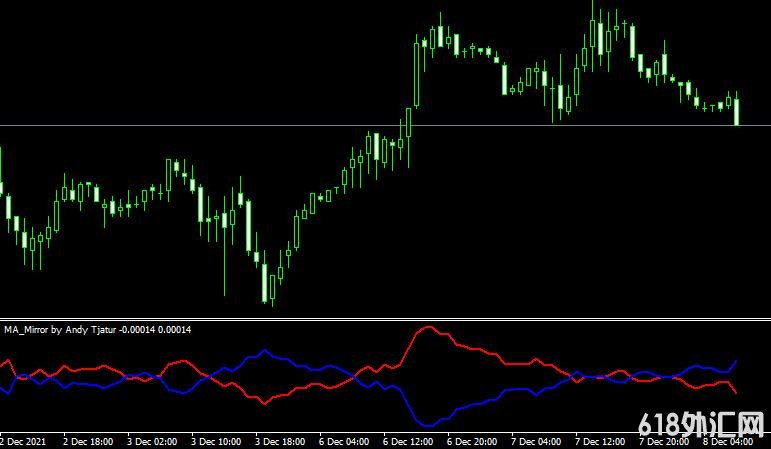This screenshot has height=449, width=771.
Task: Click the 3 Dec 02:00 time label
Action: coord(152,442)
